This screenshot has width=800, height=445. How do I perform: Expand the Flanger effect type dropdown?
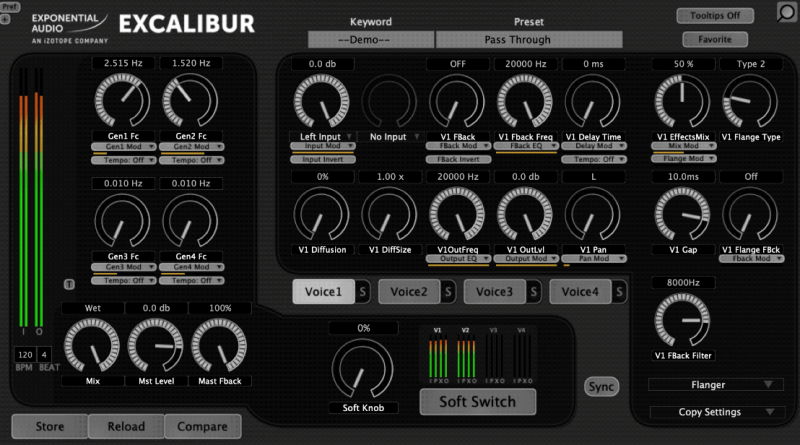click(x=714, y=384)
